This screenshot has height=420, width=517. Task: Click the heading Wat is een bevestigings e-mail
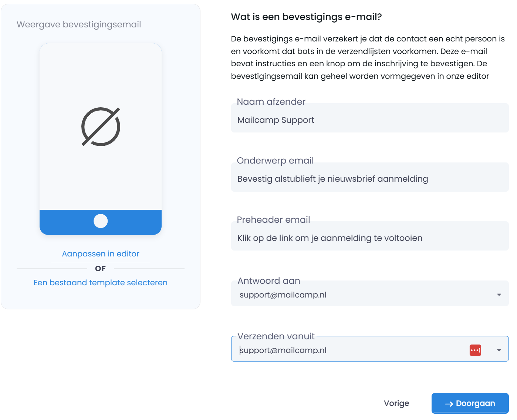tap(306, 17)
